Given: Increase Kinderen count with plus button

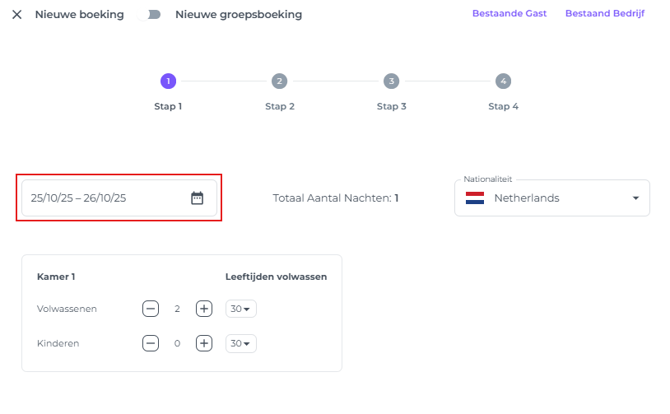Looking at the screenshot, I should pyautogui.click(x=204, y=343).
